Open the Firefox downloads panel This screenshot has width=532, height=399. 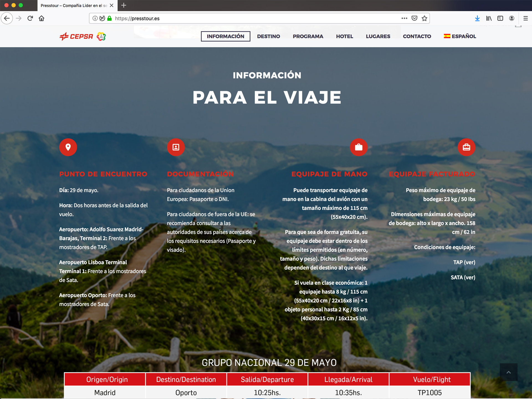477,18
